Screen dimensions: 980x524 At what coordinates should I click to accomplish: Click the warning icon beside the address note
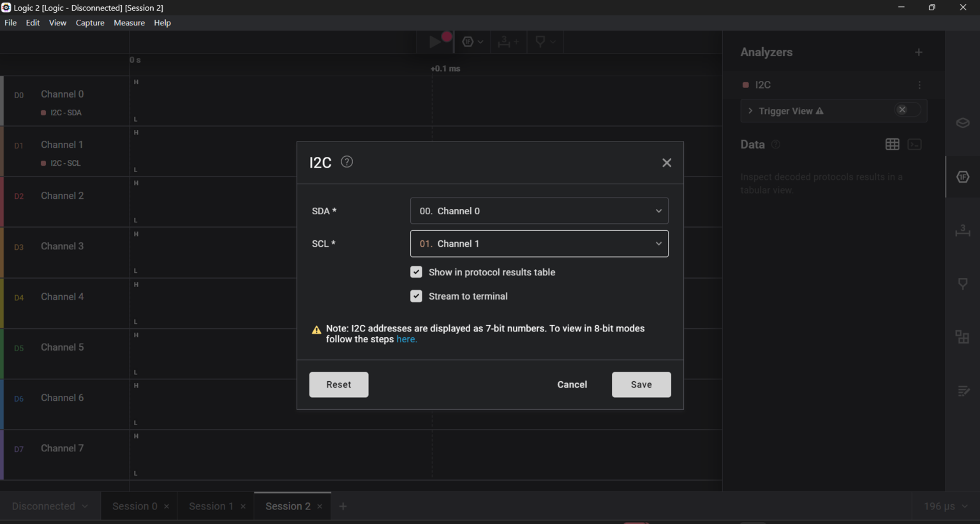[x=316, y=330]
